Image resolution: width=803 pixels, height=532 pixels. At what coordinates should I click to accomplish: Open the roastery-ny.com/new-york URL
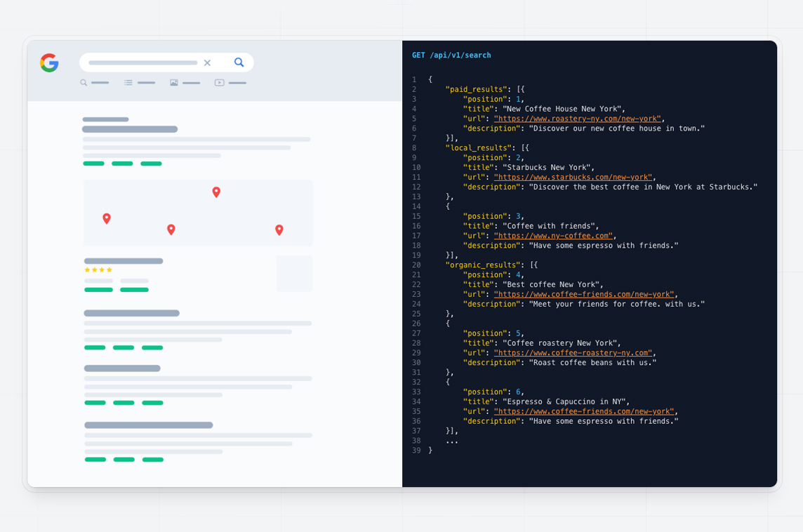tap(577, 119)
